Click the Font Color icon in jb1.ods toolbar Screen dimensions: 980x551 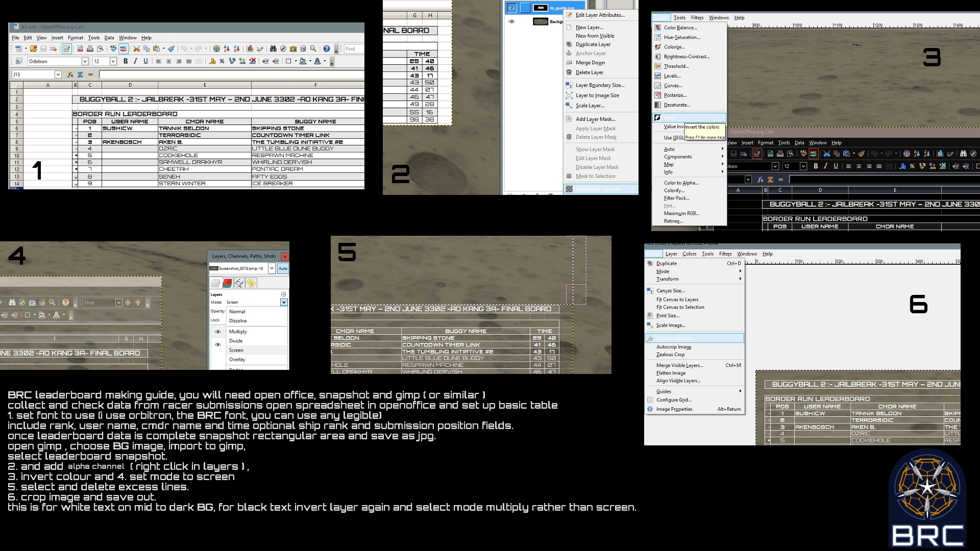pos(317,61)
